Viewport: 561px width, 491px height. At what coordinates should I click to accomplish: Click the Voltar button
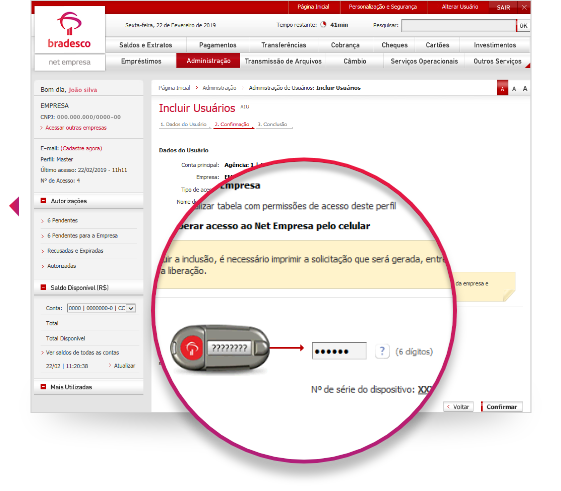458,407
